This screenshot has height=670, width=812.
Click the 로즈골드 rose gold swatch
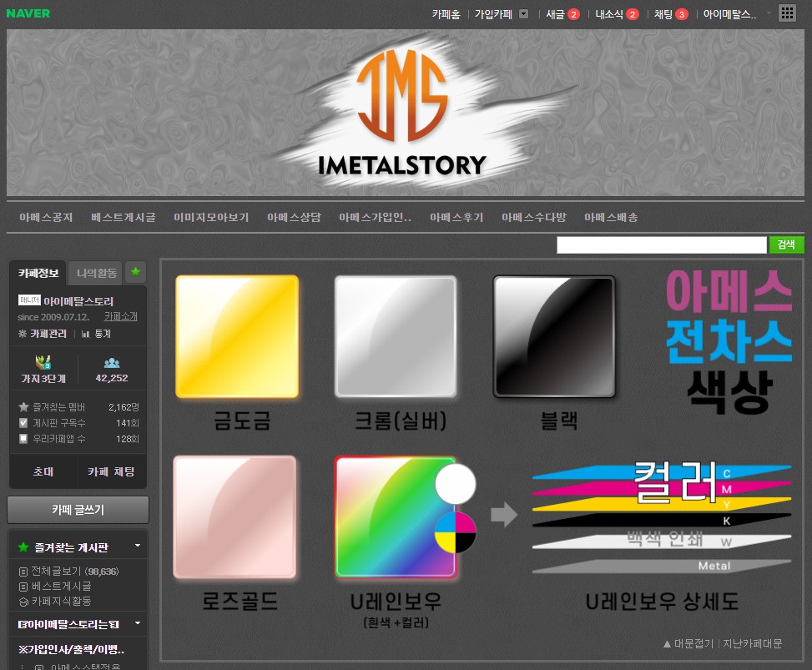(x=235, y=516)
